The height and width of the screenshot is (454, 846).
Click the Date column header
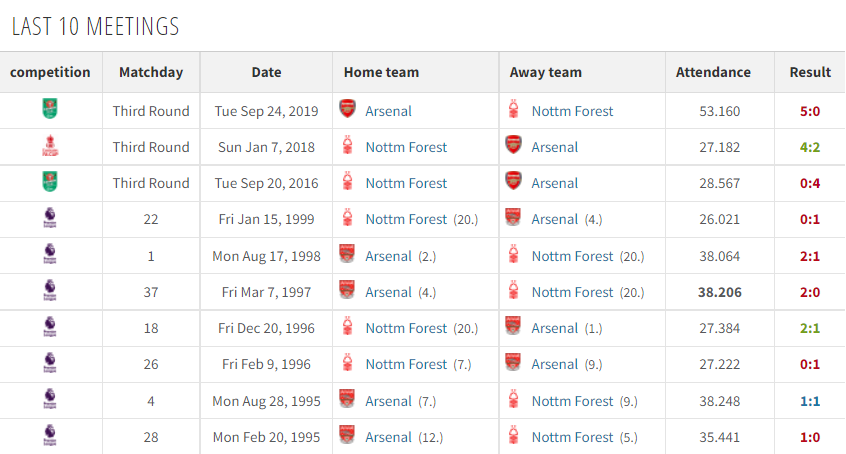coord(266,72)
